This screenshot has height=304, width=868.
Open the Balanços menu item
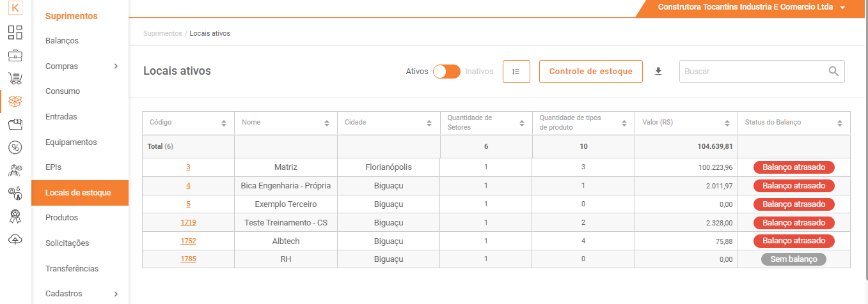(62, 41)
